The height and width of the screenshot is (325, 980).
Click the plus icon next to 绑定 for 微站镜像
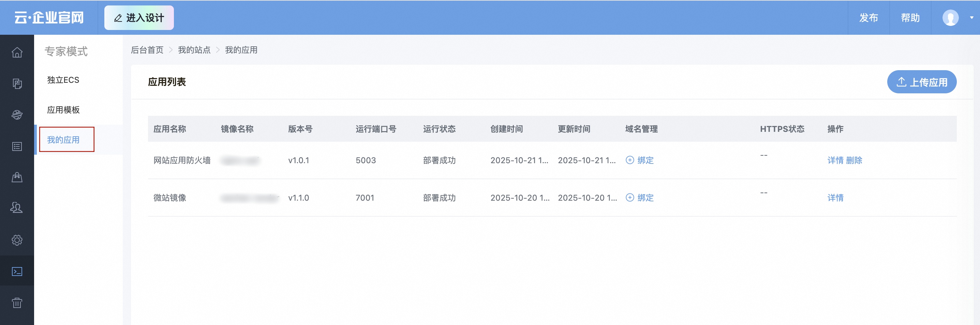click(x=629, y=198)
